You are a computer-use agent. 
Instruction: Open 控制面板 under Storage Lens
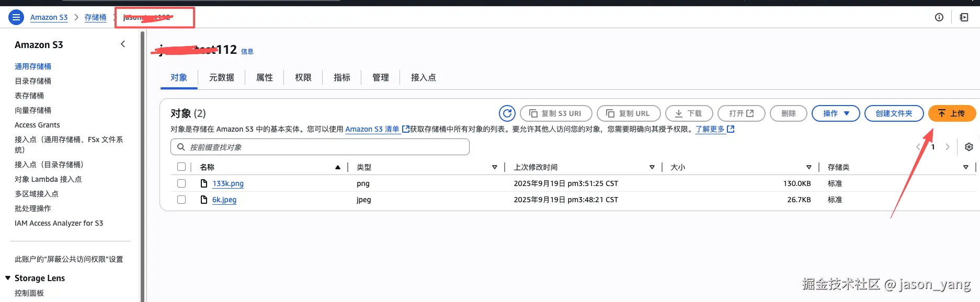click(29, 293)
